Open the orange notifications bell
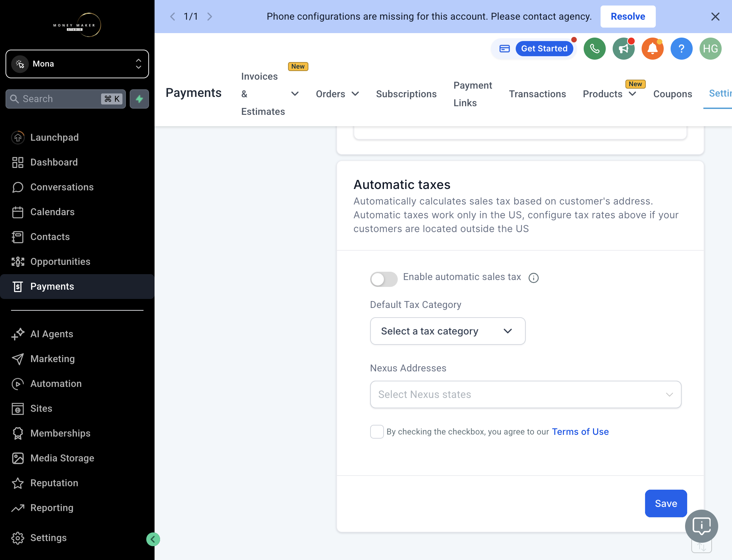 (x=652, y=49)
